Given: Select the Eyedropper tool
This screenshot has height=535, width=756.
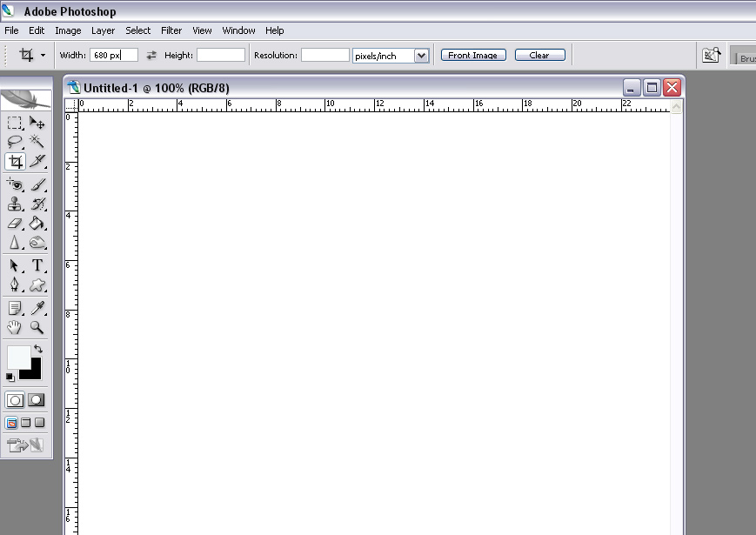Looking at the screenshot, I should click(37, 308).
